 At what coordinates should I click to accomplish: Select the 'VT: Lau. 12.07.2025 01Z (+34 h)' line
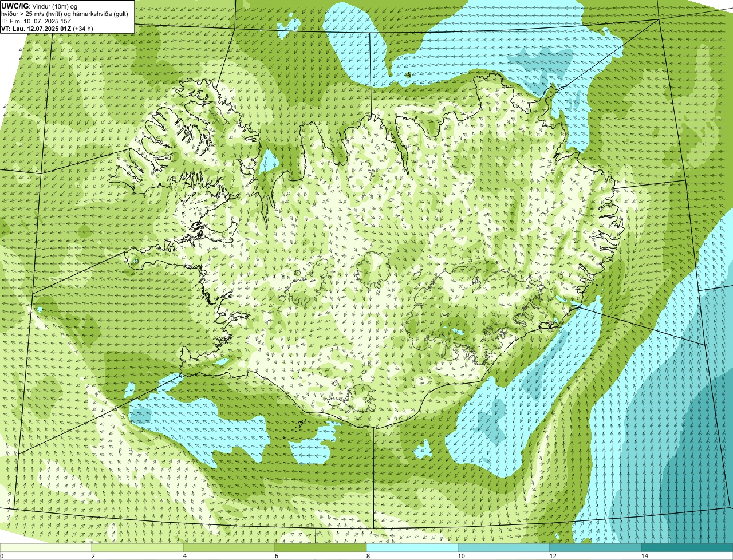(x=47, y=28)
